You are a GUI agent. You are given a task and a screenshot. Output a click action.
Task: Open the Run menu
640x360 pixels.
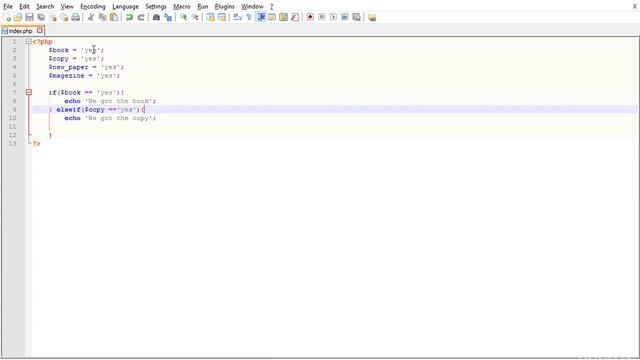202,7
